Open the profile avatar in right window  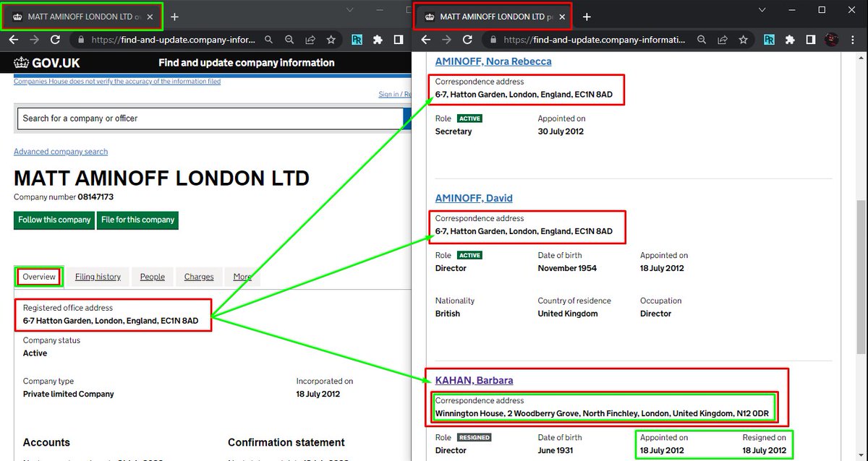(x=832, y=40)
